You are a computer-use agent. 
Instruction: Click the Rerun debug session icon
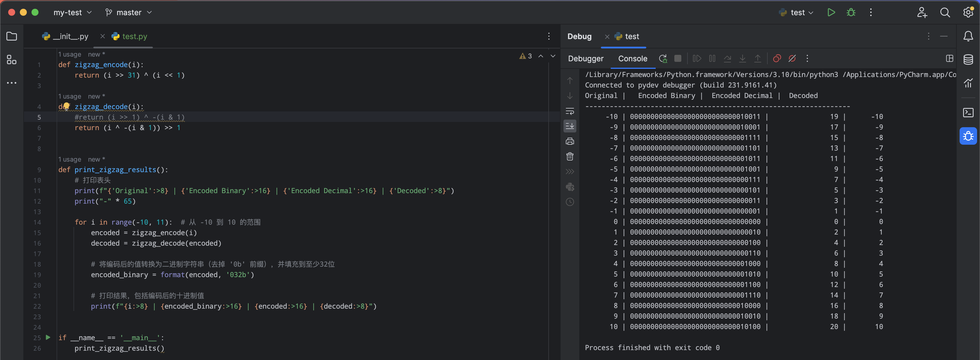(663, 59)
